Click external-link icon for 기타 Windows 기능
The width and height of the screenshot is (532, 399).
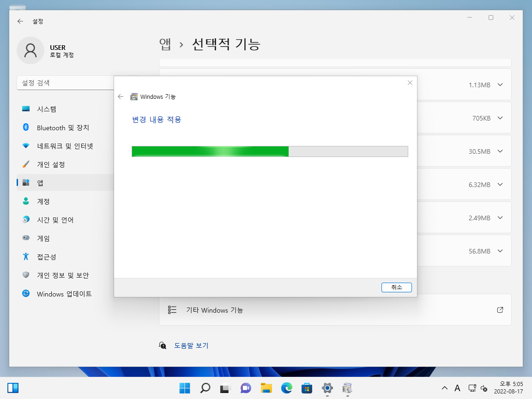coord(500,310)
